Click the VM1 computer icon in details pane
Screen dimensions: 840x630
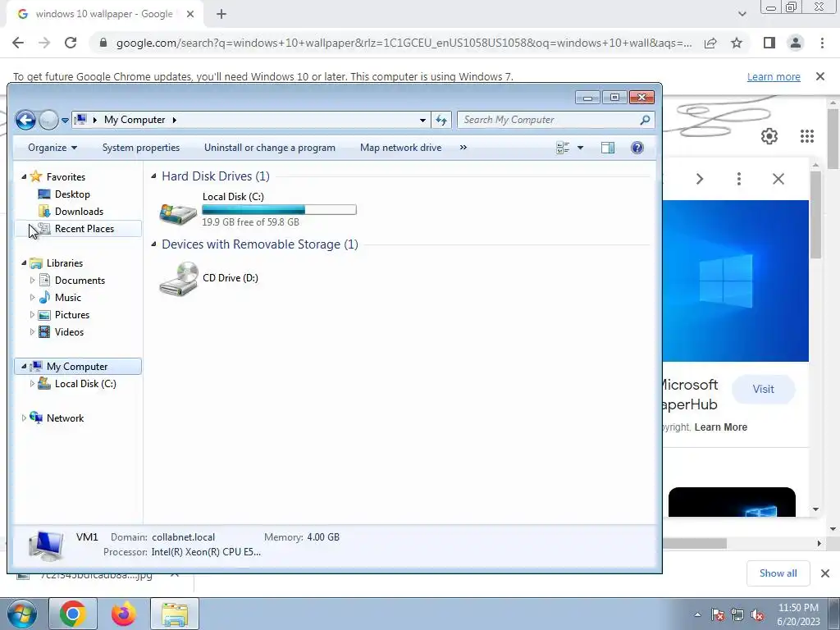(x=46, y=546)
